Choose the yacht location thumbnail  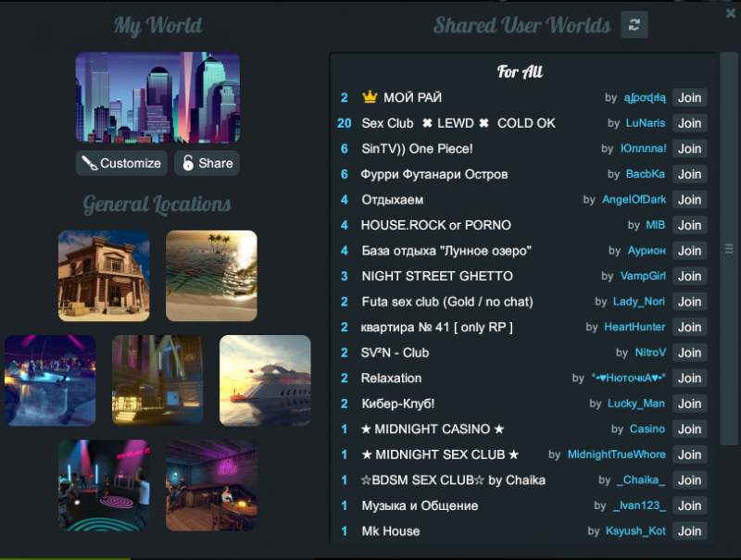(x=265, y=380)
